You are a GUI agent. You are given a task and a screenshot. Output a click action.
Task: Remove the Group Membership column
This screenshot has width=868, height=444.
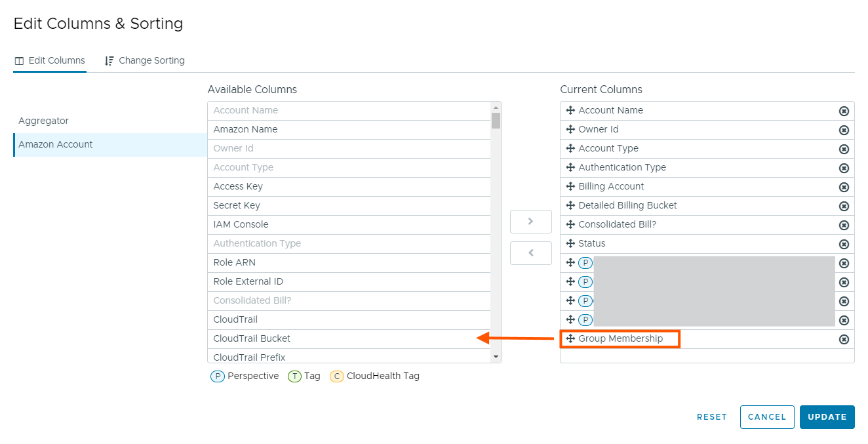(844, 339)
